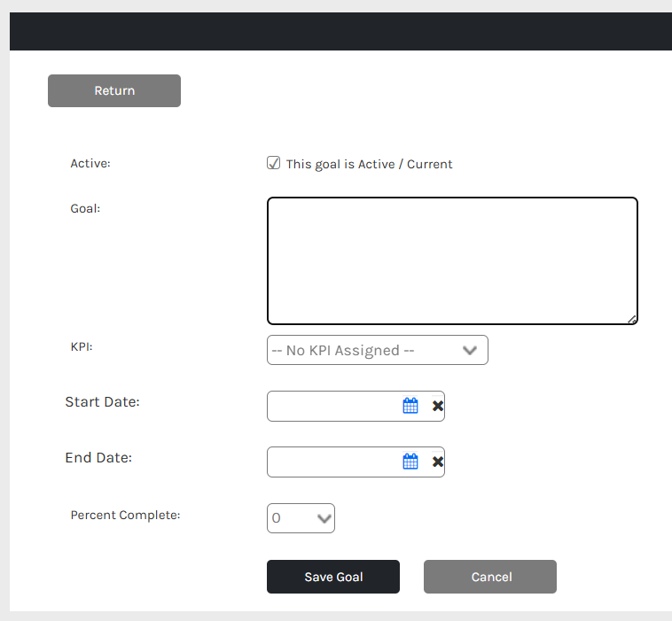This screenshot has width=672, height=621.
Task: Save the goal
Action: (333, 577)
